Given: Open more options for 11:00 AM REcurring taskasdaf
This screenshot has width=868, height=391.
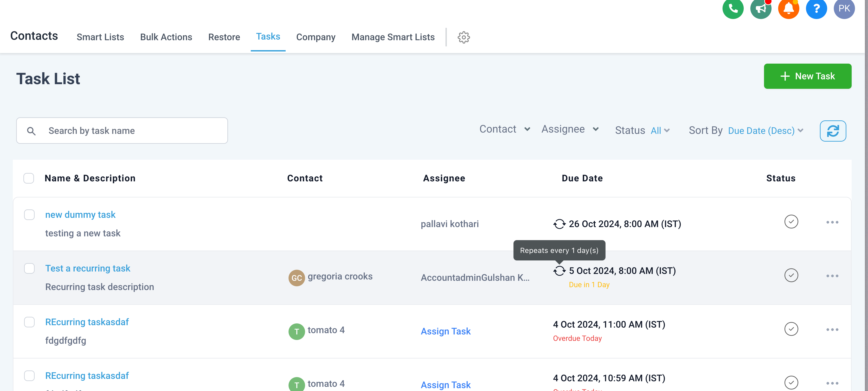Looking at the screenshot, I should click(832, 329).
